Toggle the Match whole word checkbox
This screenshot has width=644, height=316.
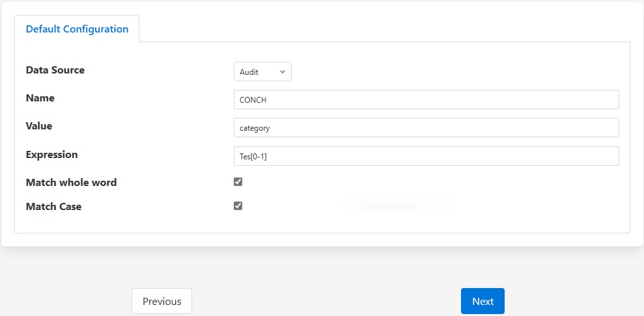238,182
